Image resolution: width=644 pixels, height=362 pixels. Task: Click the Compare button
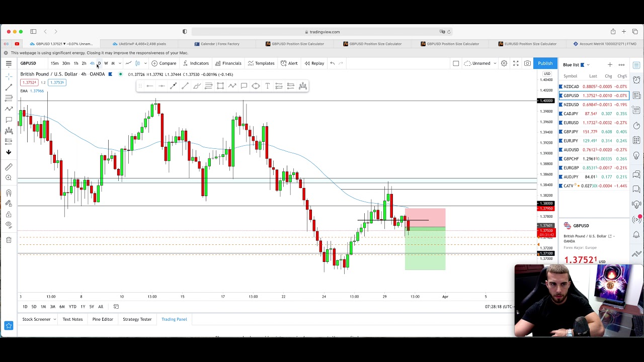(x=164, y=63)
